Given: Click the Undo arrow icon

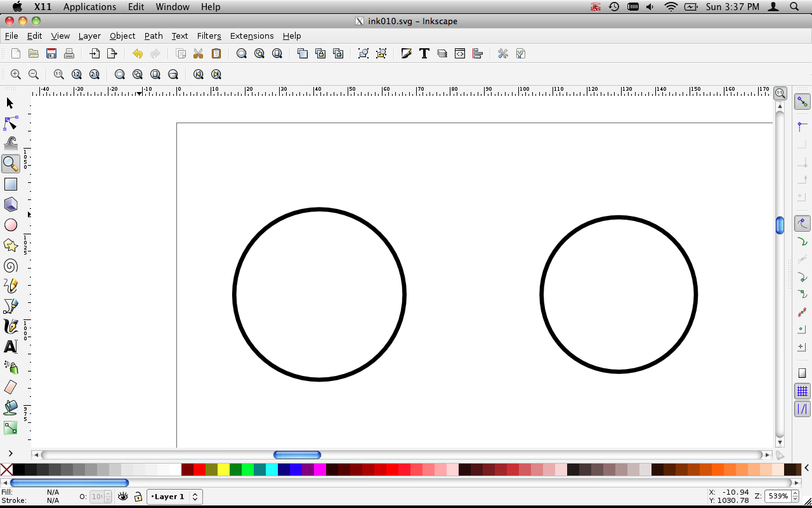Looking at the screenshot, I should coord(138,53).
